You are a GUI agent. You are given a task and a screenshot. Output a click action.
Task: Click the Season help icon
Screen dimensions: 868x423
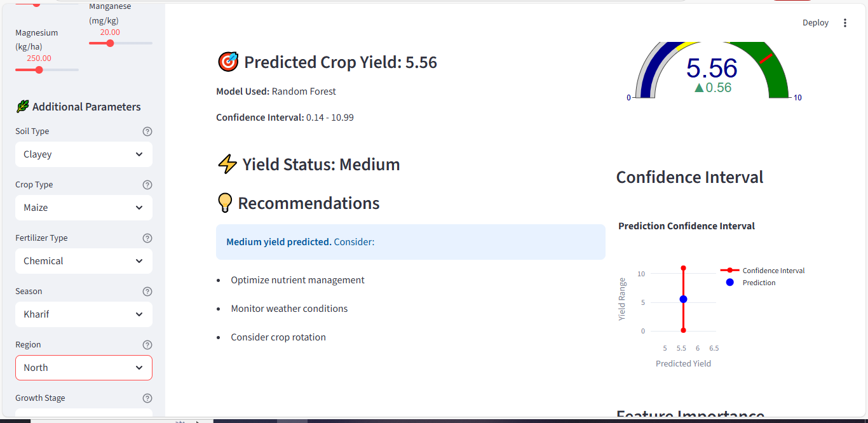pyautogui.click(x=147, y=292)
